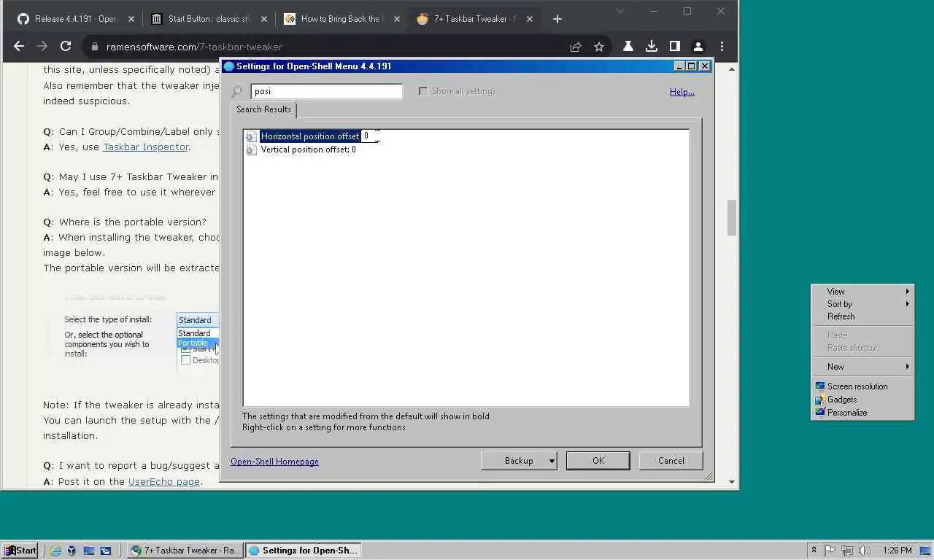Open the Open-Shell Homepage link
This screenshot has width=934, height=560.
[274, 462]
